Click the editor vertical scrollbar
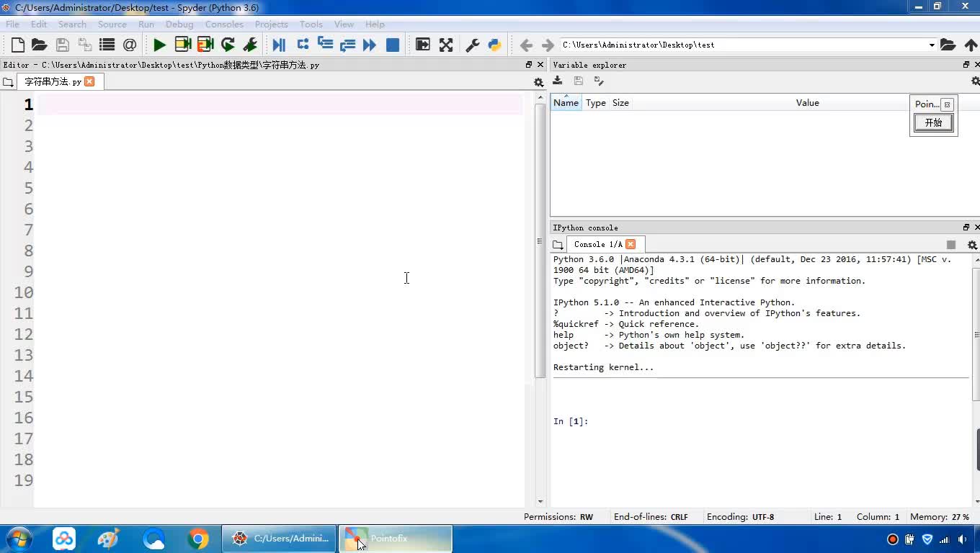 (540, 241)
